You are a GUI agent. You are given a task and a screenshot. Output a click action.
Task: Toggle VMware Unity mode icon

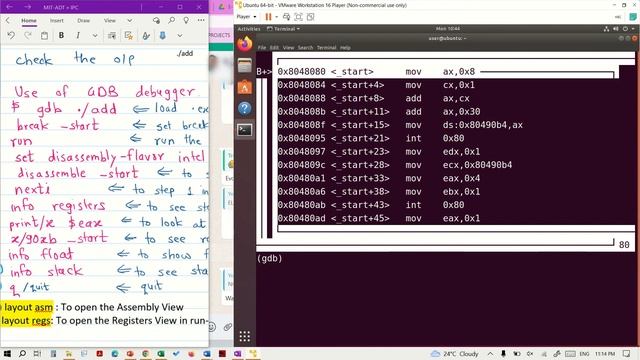coord(311,17)
